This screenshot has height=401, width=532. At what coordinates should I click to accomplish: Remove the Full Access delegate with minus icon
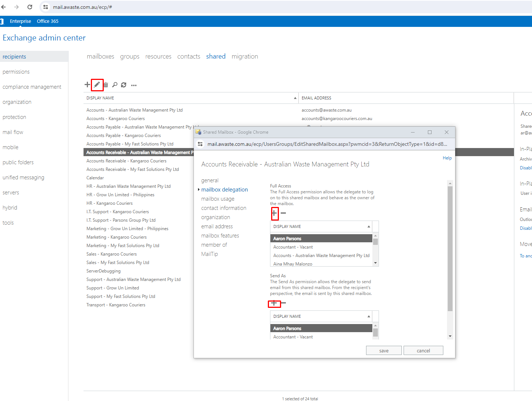283,213
